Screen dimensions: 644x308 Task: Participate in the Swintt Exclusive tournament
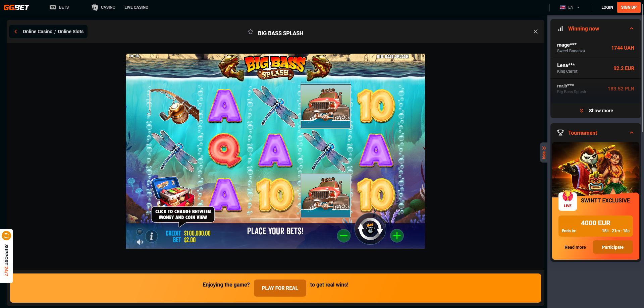612,247
